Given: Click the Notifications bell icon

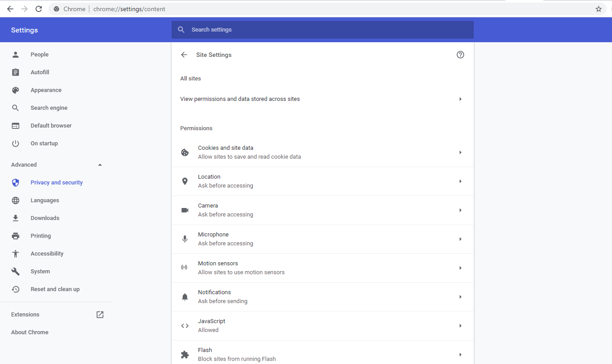Looking at the screenshot, I should (185, 297).
